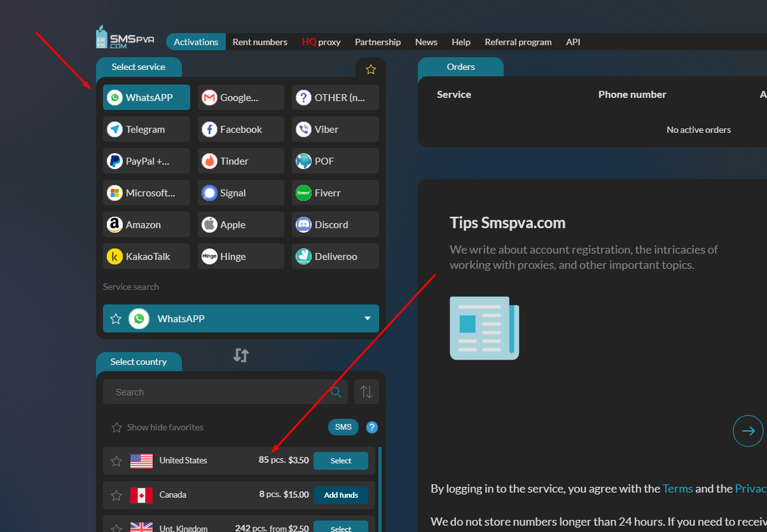Favorite WhatsAPP in the service dropdown
The image size is (767, 532).
pos(116,318)
